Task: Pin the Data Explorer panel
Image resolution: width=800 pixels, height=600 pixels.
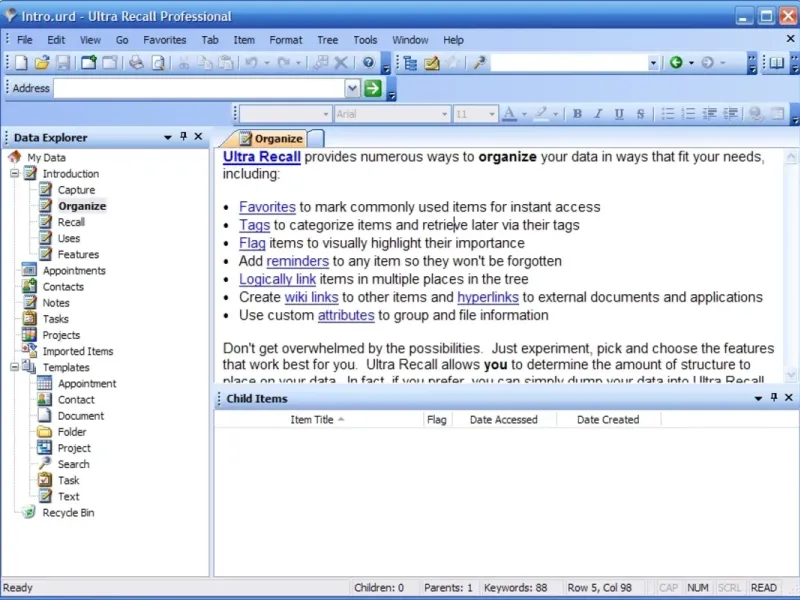Action: coord(183,136)
